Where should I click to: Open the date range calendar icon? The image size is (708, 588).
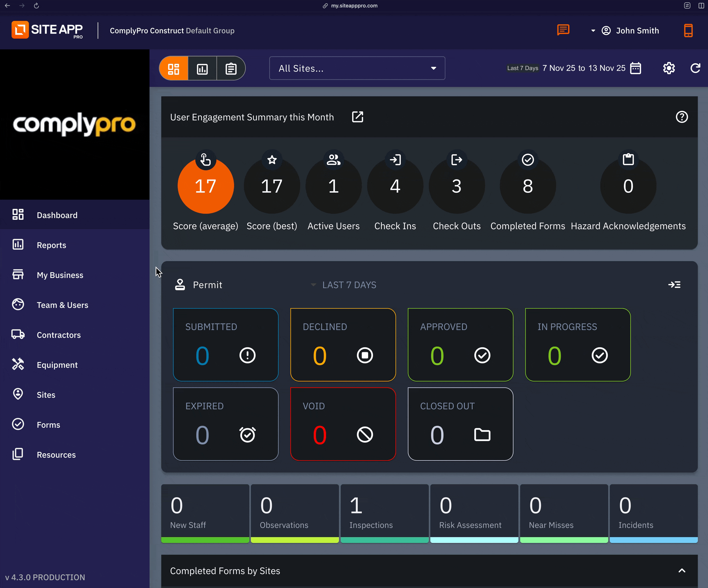pos(636,68)
